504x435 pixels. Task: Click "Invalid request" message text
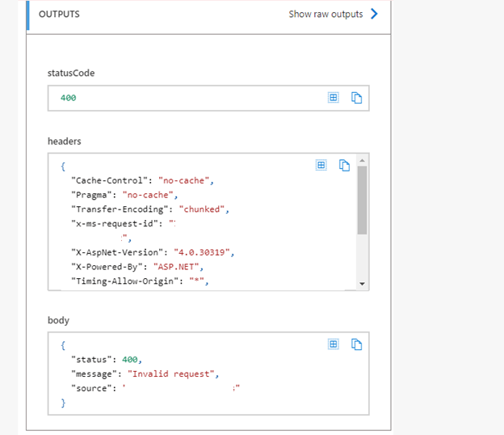pos(171,374)
